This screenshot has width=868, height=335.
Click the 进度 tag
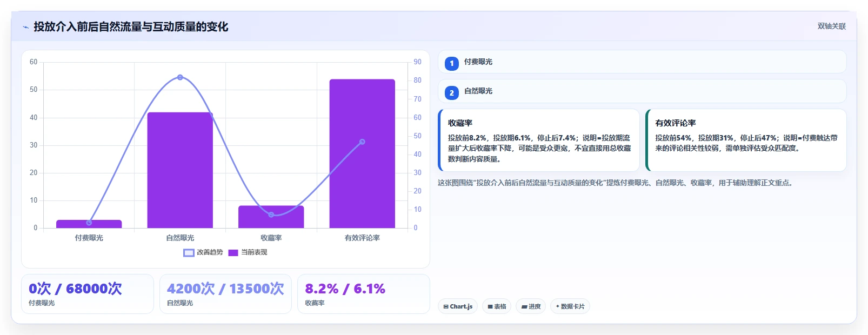(531, 306)
